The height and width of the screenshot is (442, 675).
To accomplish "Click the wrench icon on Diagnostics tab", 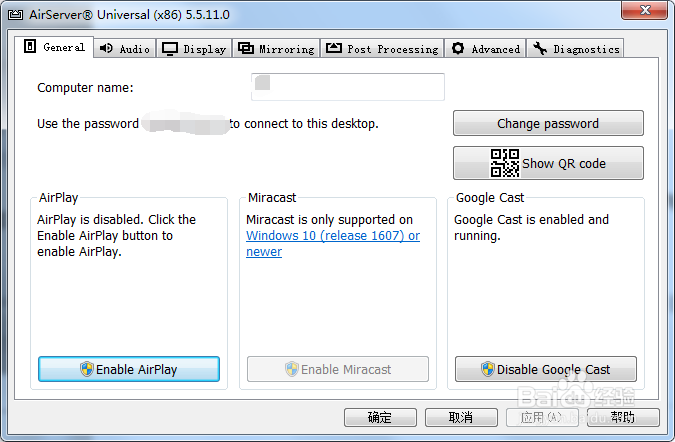I will coord(540,48).
